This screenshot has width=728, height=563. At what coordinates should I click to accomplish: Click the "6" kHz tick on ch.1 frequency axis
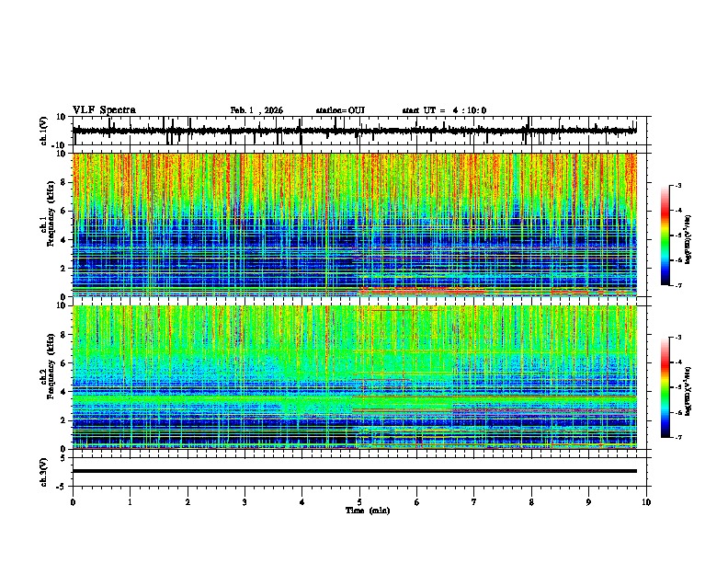point(63,211)
